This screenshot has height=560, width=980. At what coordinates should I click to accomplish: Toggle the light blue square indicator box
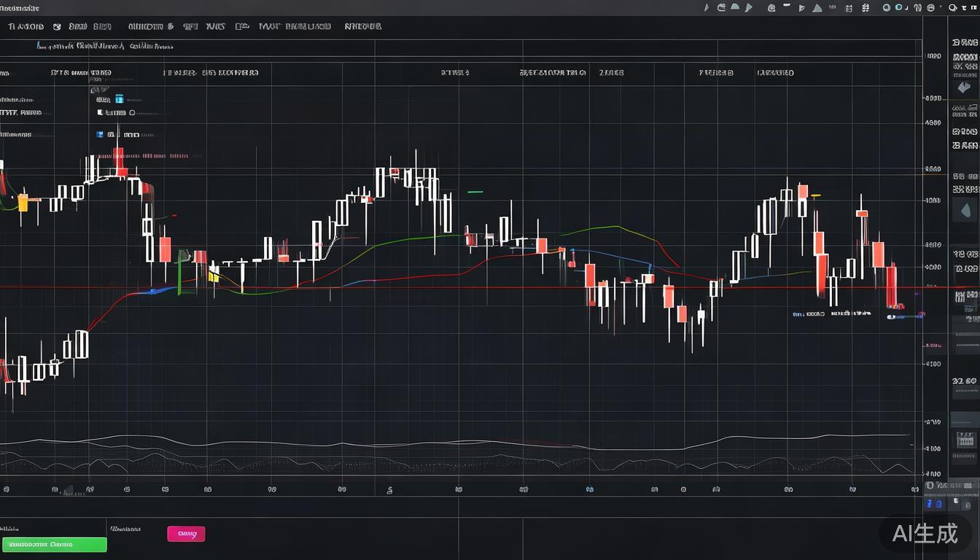[x=119, y=98]
